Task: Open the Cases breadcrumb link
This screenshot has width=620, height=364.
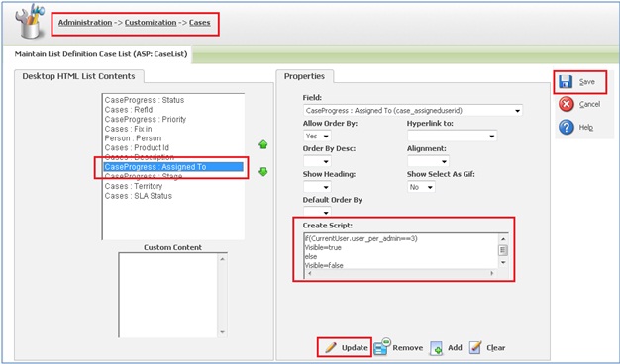Action: [200, 23]
